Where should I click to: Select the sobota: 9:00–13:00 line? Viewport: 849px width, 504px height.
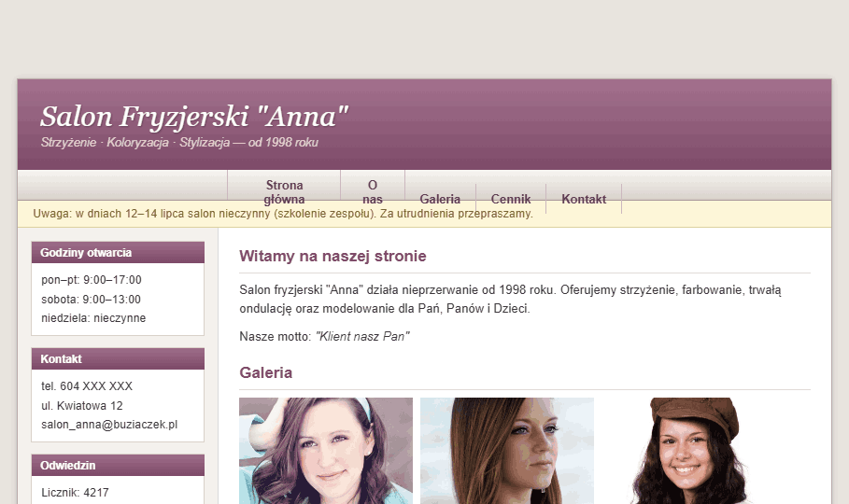pyautogui.click(x=91, y=300)
